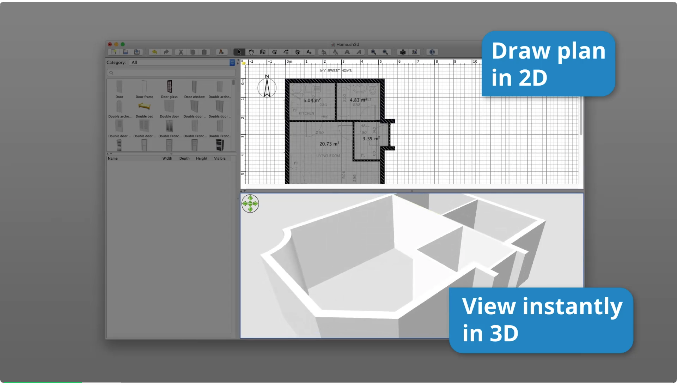Select the Door glass catalog item
Image resolution: width=678 pixels, height=385 pixels.
170,90
